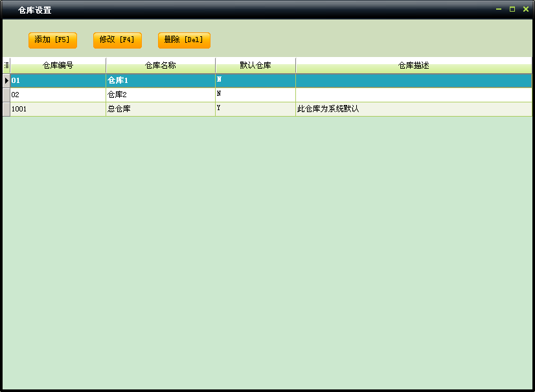Viewport: 535px width, 392px height.
Task: Click the 添加 [F5] button
Action: coord(52,40)
